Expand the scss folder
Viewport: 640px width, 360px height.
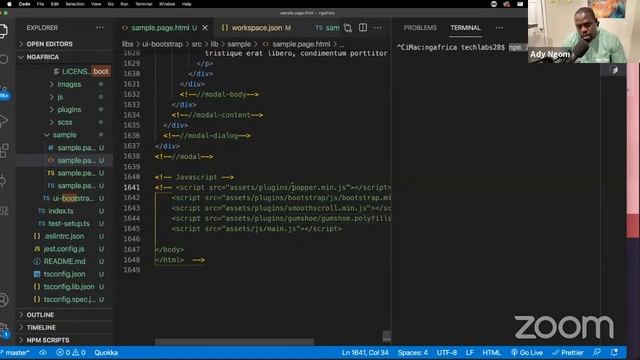(x=64, y=122)
